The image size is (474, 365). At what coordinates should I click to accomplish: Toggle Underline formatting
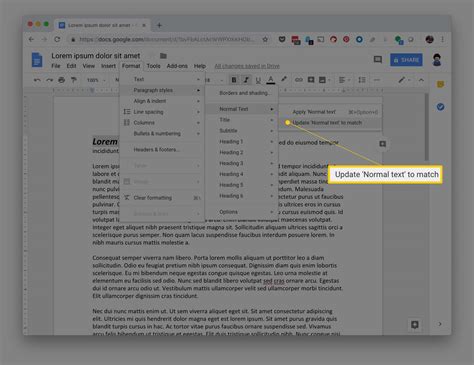coord(258,80)
